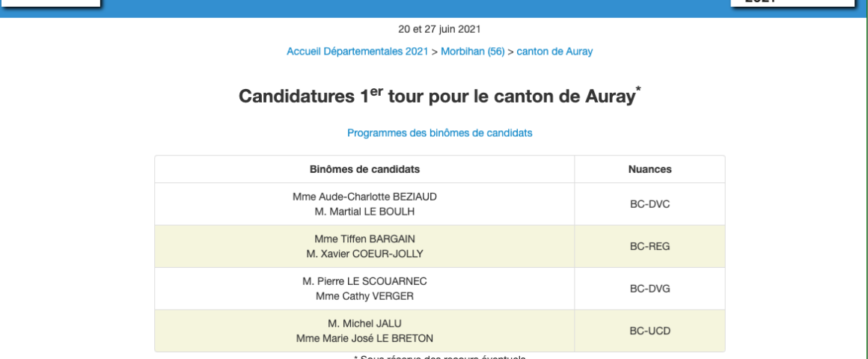Click the BC-REG nuance cell
This screenshot has height=359, width=868.
point(650,246)
